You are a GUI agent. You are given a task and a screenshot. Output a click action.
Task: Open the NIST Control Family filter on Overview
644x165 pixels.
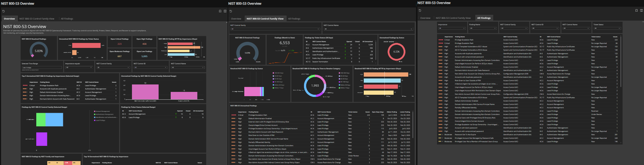pyautogui.click(x=113, y=67)
